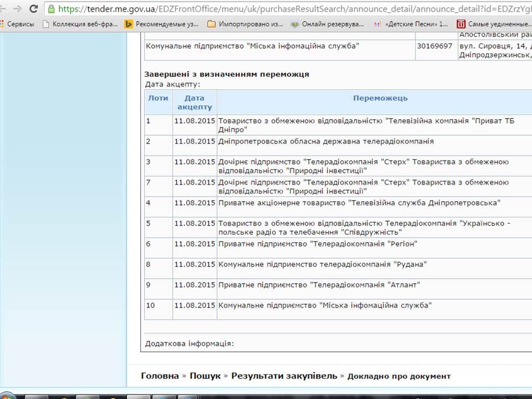Click the HTTPS padlock in address bar

coord(51,9)
